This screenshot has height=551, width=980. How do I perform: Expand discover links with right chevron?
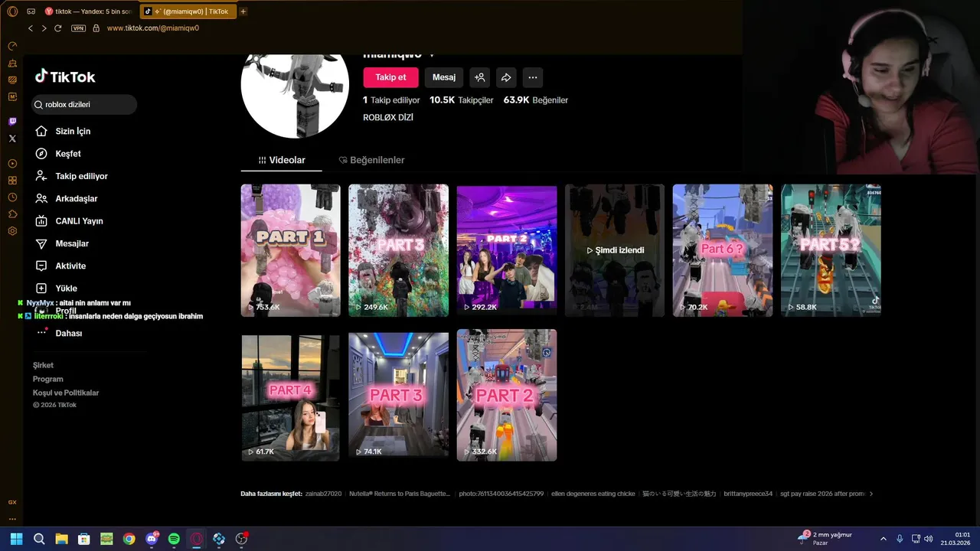871,494
